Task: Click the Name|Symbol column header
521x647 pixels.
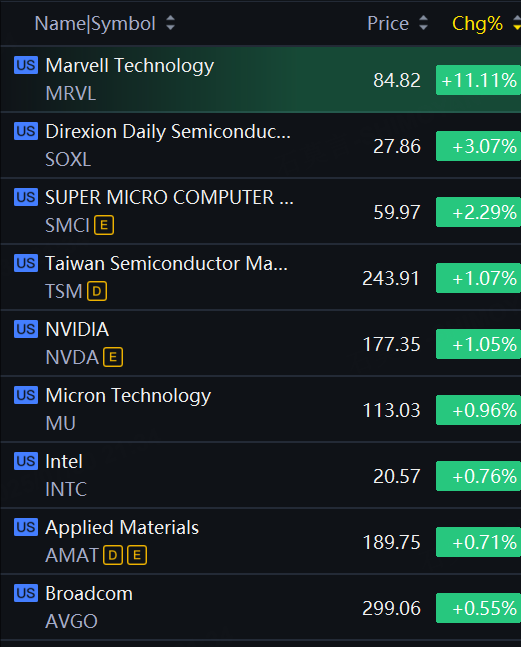Action: (95, 24)
